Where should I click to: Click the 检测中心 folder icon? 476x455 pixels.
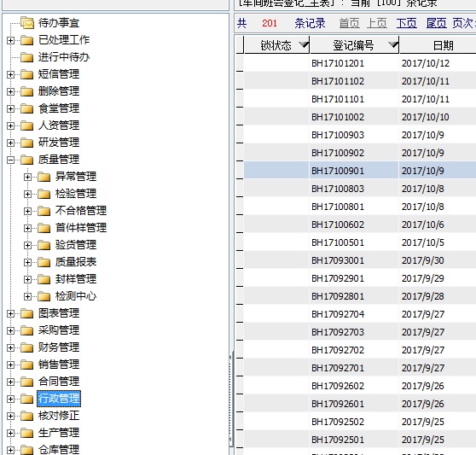coord(44,296)
